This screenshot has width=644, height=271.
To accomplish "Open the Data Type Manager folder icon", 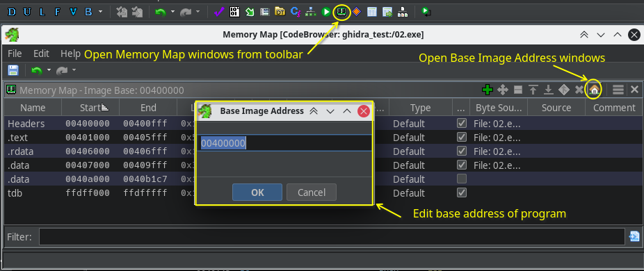I will pos(280,12).
